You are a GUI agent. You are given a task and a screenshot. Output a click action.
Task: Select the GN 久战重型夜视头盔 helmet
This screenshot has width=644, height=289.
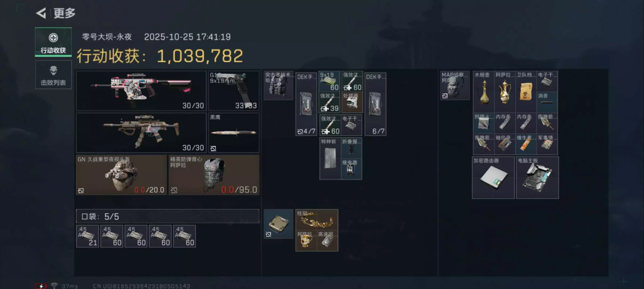(121, 175)
